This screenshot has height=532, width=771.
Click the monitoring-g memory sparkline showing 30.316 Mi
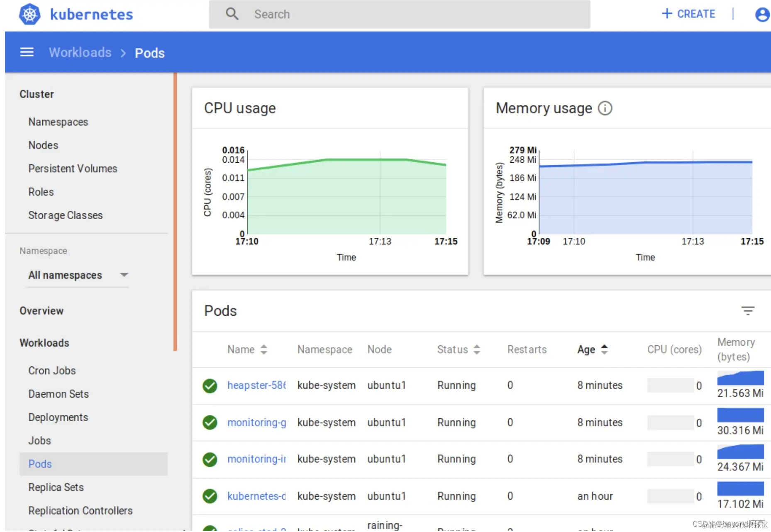741,415
